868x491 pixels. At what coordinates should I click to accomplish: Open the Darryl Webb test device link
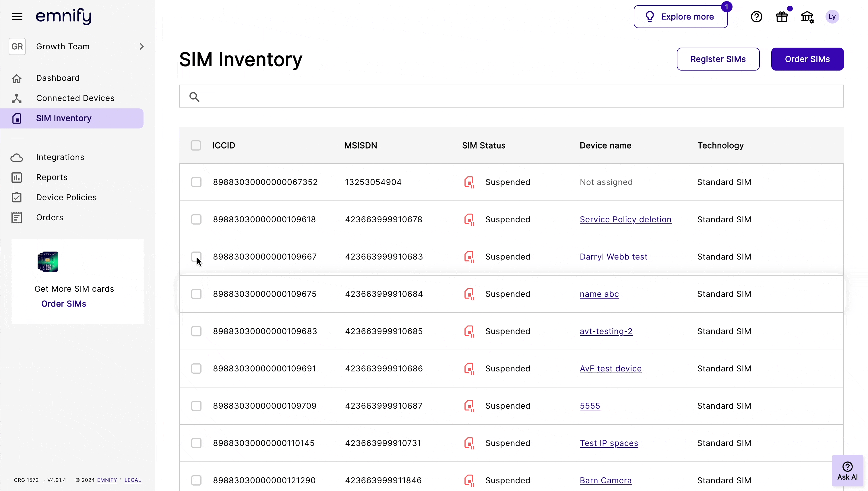click(613, 257)
